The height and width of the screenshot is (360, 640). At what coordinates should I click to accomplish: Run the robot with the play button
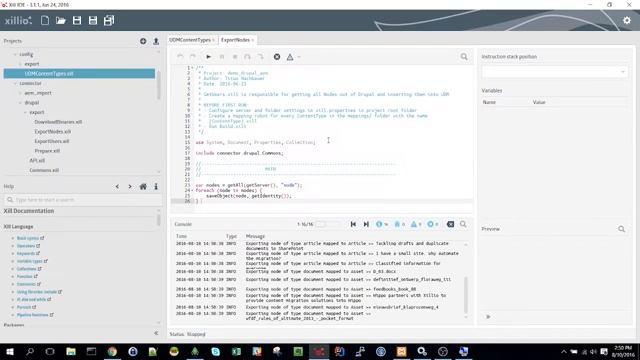[x=209, y=57]
